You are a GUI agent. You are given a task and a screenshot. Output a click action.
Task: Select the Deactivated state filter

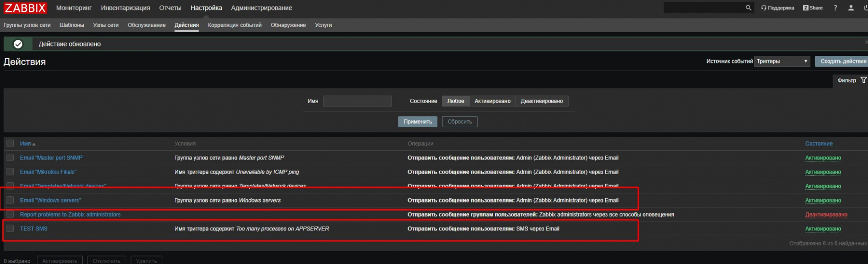point(541,101)
